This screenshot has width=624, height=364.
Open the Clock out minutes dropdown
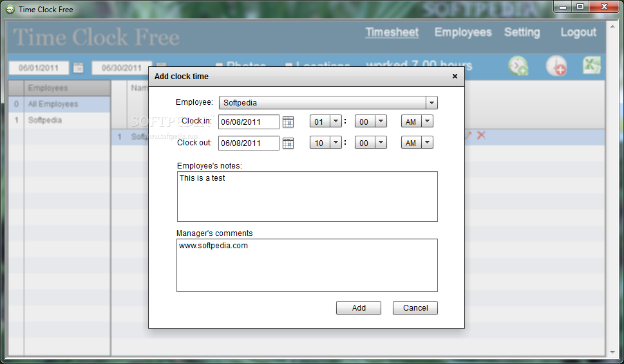(x=381, y=142)
